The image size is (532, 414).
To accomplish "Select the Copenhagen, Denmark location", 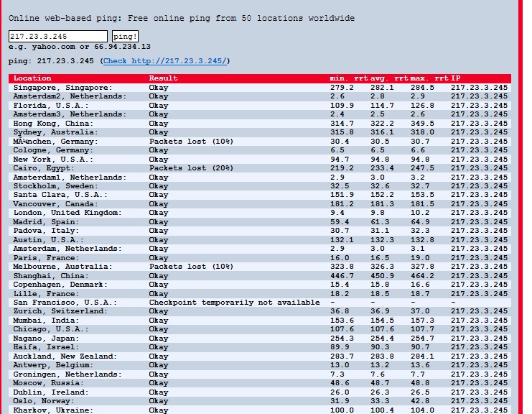I will [60, 285].
